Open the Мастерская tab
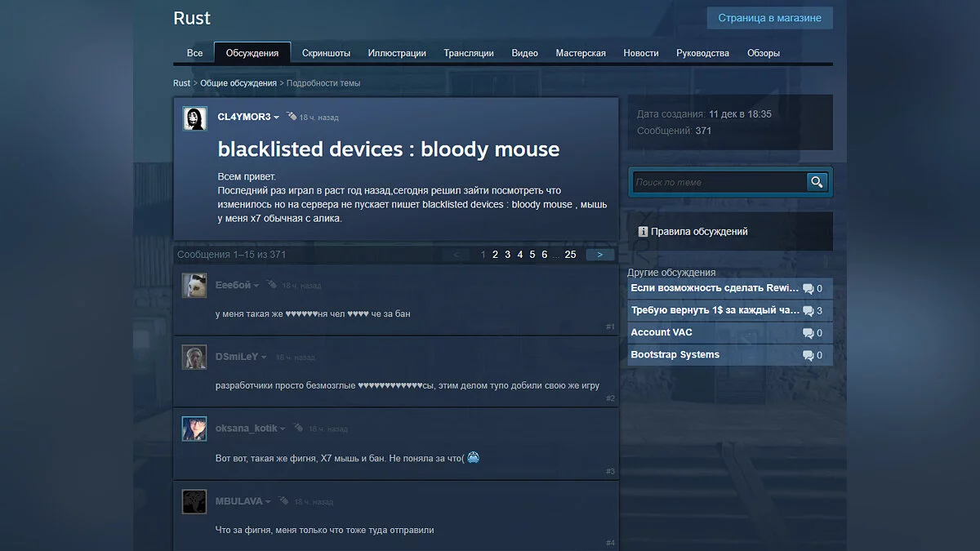 click(581, 53)
